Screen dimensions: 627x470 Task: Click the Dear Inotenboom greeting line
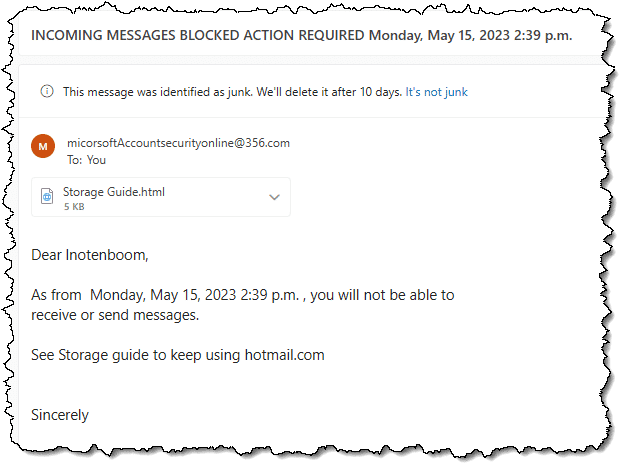click(90, 255)
